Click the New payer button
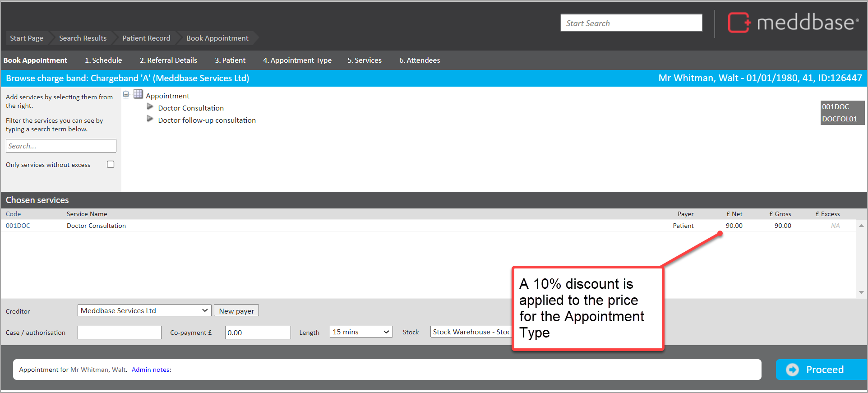 point(236,311)
